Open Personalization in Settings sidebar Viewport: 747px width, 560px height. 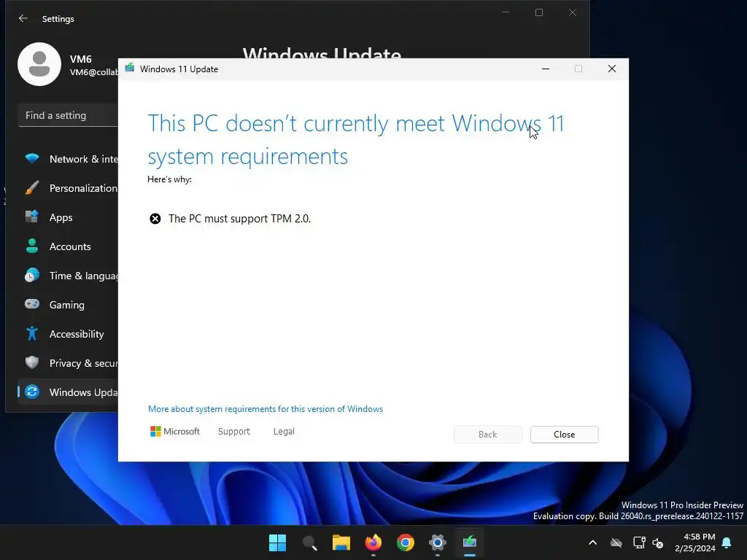68,188
